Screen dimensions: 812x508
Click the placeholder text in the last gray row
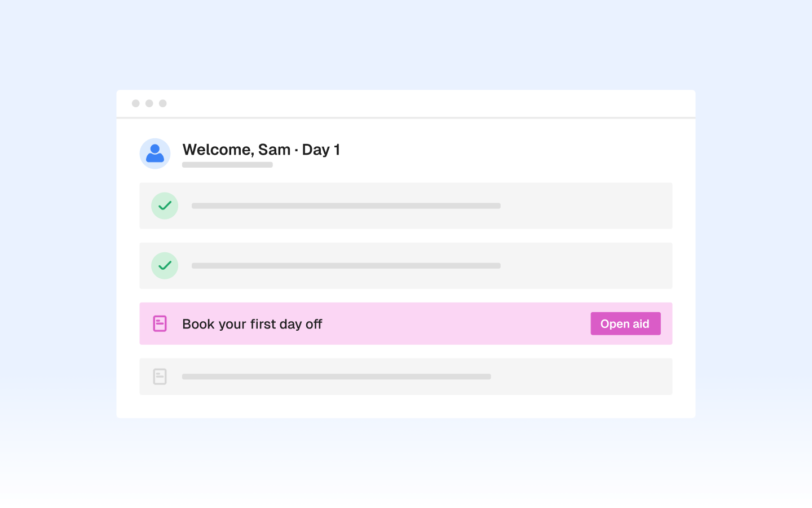[x=337, y=376]
